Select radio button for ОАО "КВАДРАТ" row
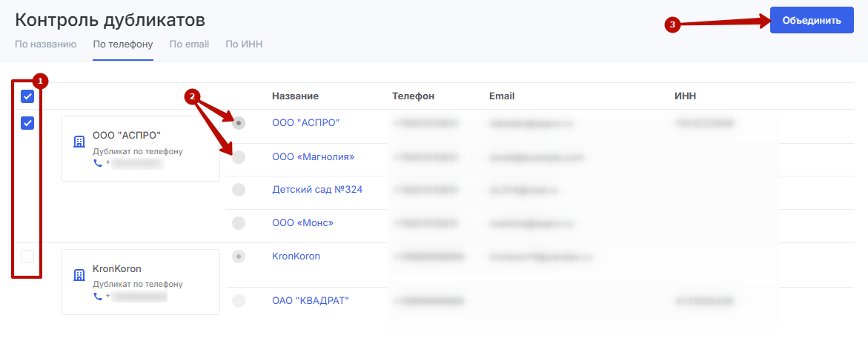Screen dimensions: 868x361 [239, 301]
